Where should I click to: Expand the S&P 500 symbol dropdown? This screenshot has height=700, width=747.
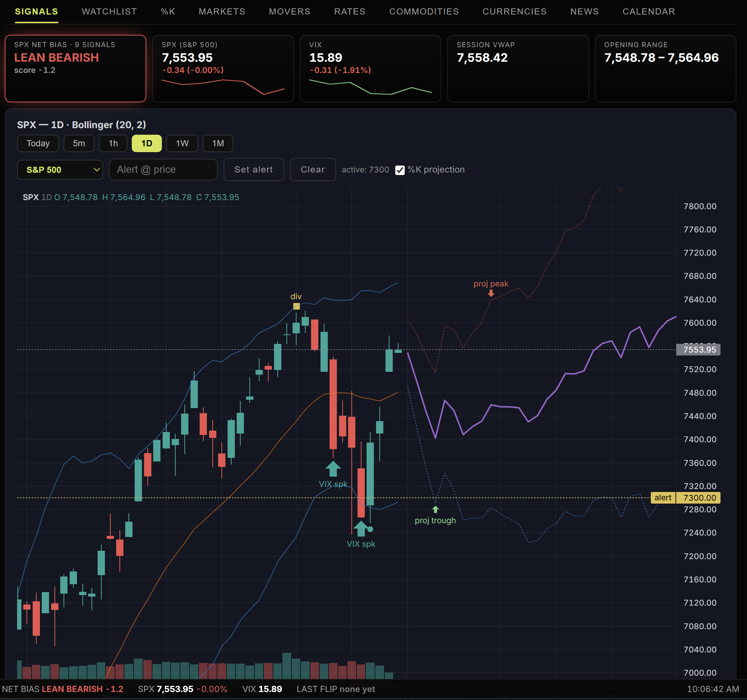click(60, 170)
